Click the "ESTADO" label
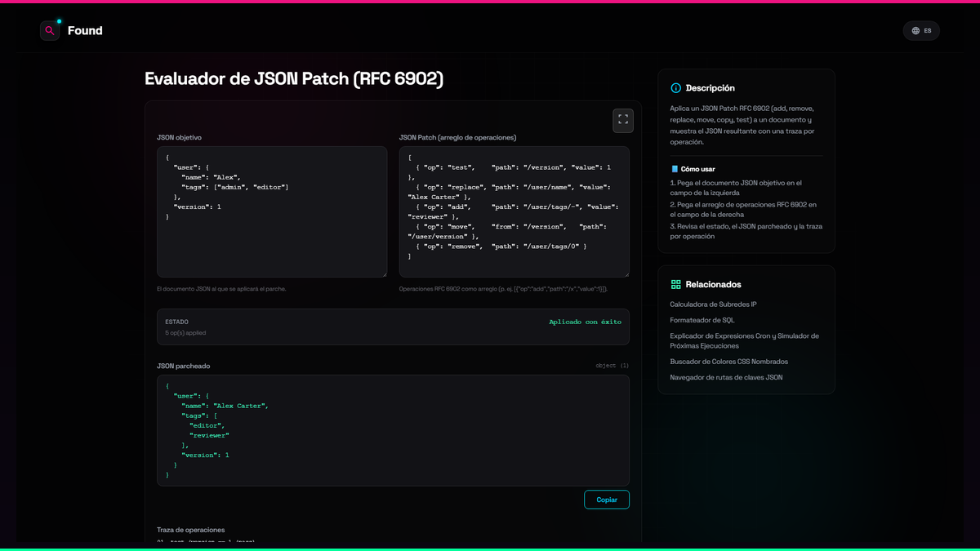This screenshot has width=980, height=551. pos(176,322)
